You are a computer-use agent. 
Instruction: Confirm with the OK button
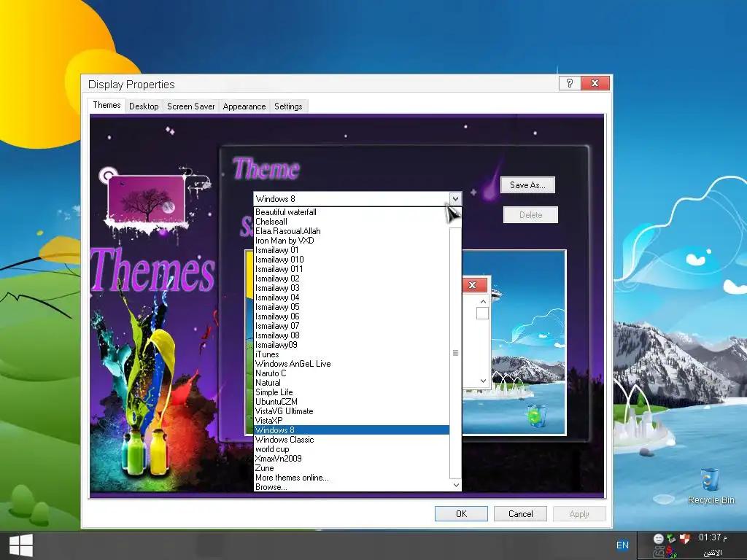[461, 514]
